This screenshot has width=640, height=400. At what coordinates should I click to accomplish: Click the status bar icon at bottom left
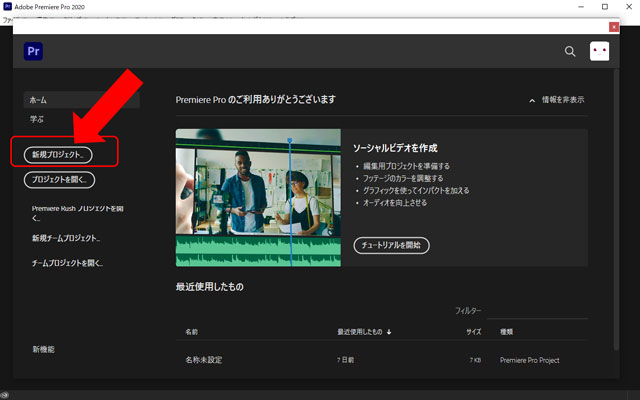(4, 395)
